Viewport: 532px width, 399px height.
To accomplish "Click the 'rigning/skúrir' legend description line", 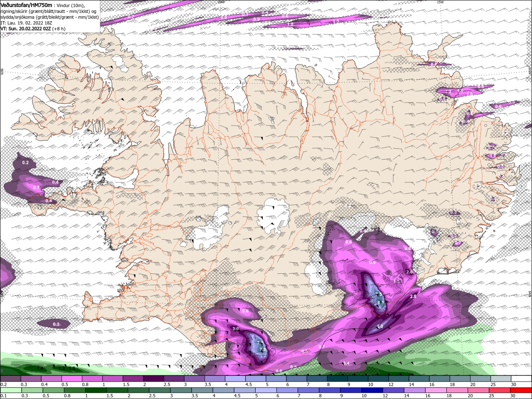I will tap(48, 11).
